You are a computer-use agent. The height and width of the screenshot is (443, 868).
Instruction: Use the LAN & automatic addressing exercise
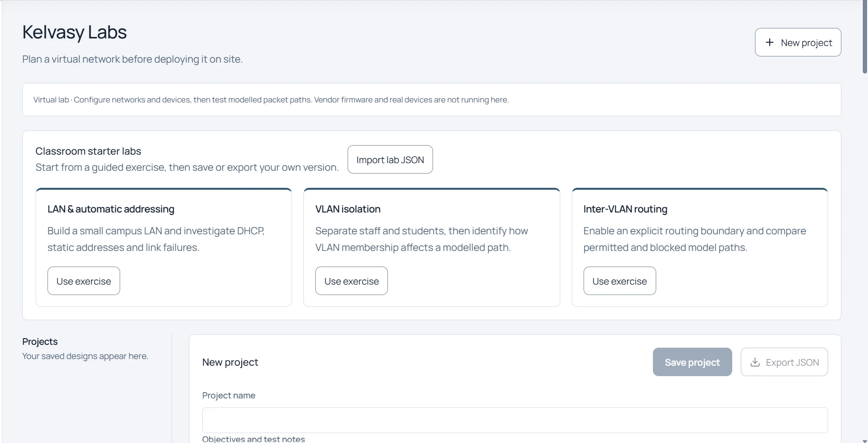point(84,281)
